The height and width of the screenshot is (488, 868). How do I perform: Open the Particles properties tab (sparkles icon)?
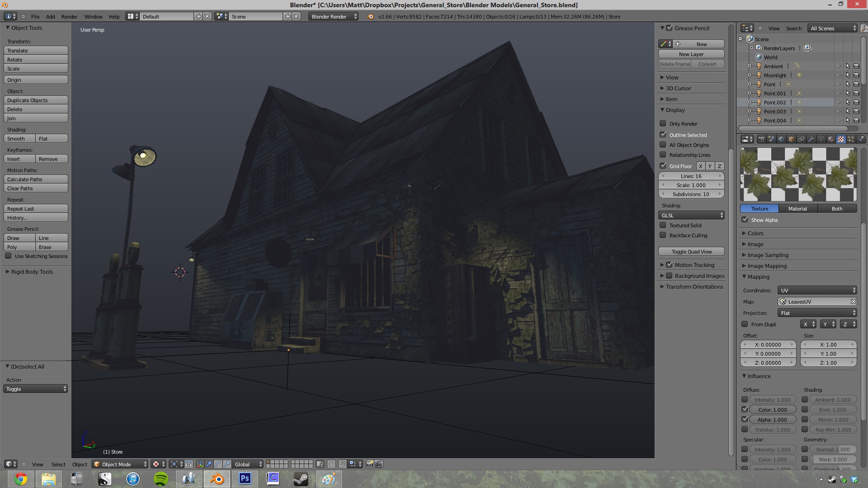coord(851,139)
